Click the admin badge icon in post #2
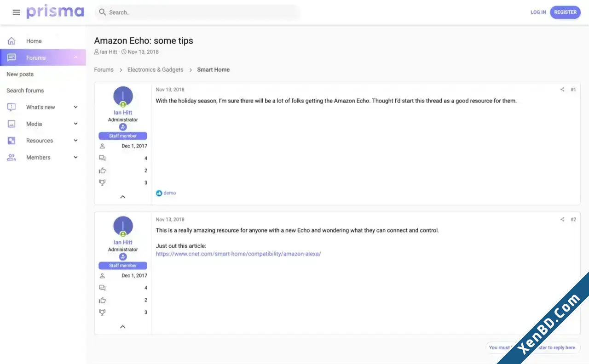This screenshot has width=589, height=364. tap(123, 257)
